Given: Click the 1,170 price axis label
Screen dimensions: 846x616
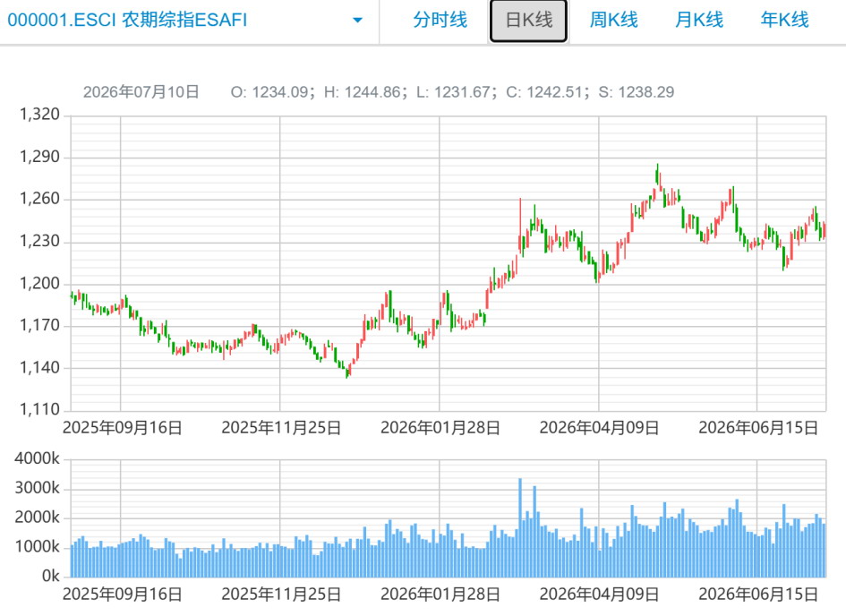Looking at the screenshot, I should (x=39, y=325).
